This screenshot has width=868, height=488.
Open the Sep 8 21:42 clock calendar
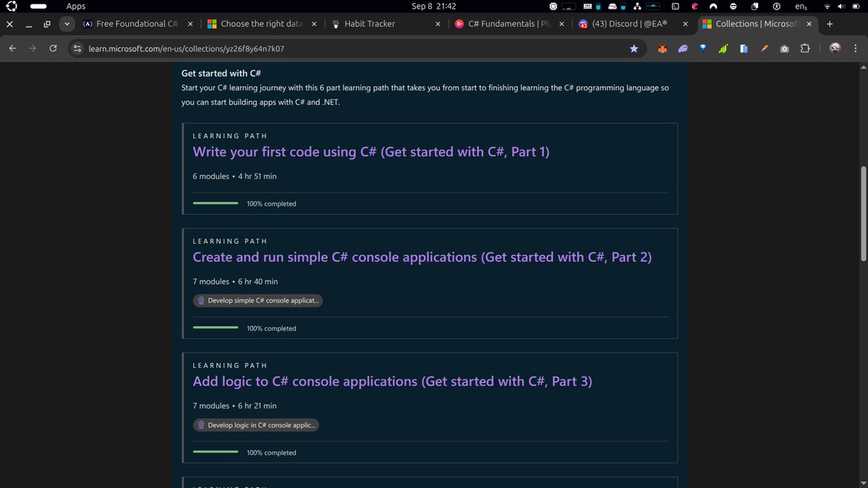coord(434,7)
